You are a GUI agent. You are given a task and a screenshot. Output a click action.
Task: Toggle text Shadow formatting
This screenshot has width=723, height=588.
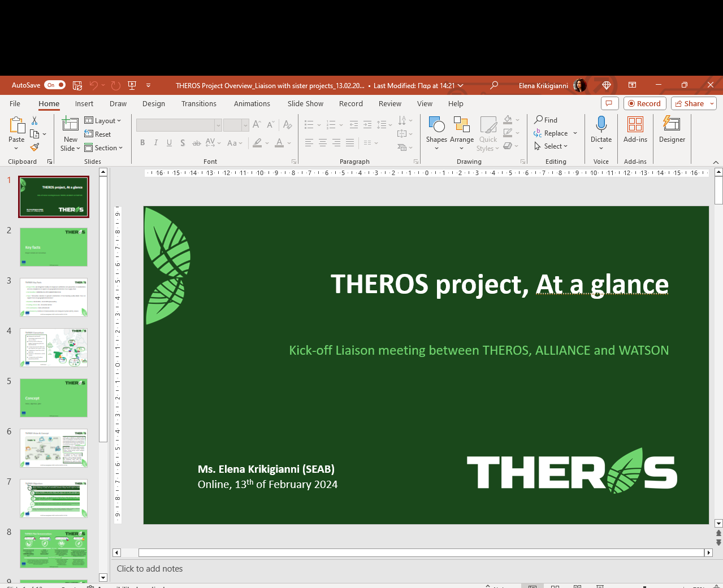coord(183,143)
